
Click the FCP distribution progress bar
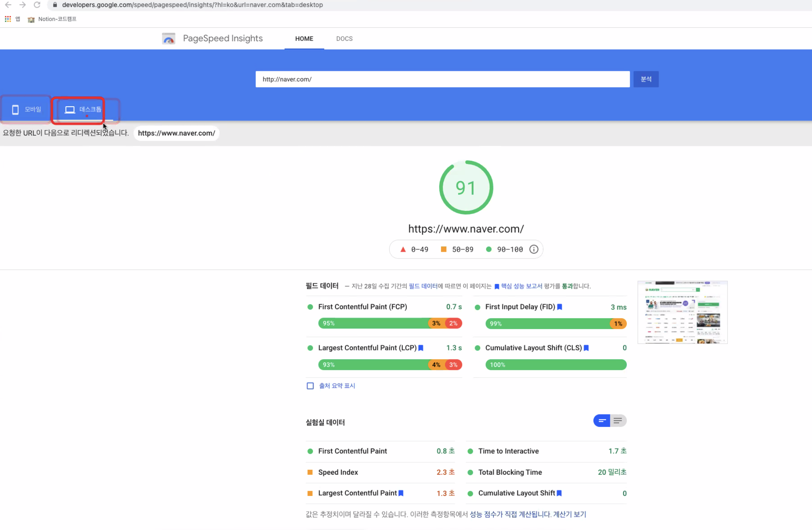point(390,323)
